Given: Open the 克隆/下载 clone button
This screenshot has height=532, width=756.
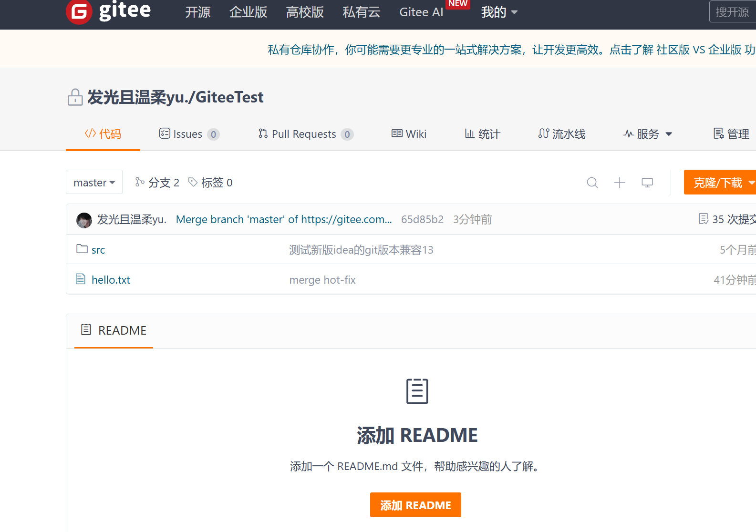Looking at the screenshot, I should pyautogui.click(x=720, y=183).
